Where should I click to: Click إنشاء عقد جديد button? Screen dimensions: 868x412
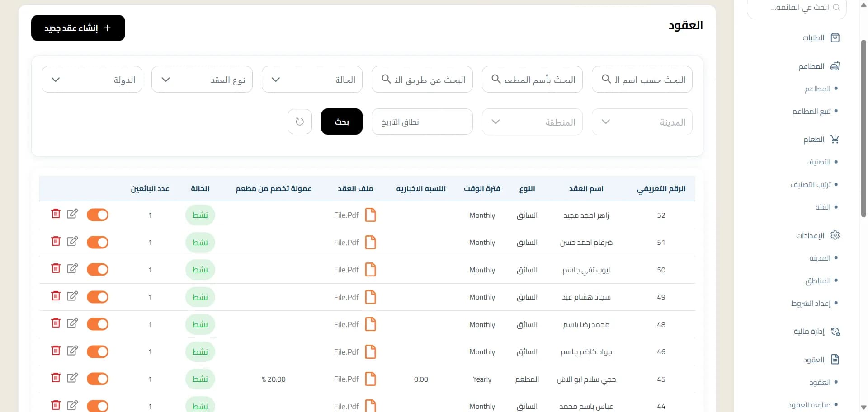pyautogui.click(x=78, y=28)
